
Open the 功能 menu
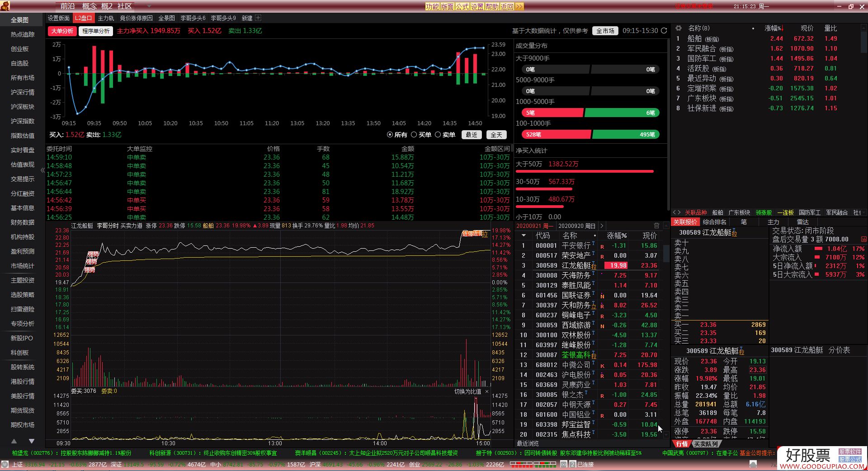click(x=432, y=6)
